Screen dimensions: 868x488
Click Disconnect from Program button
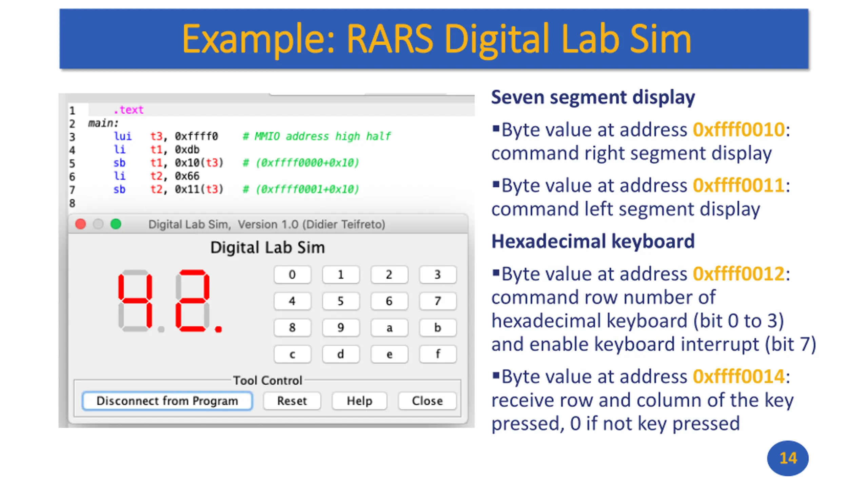167,401
